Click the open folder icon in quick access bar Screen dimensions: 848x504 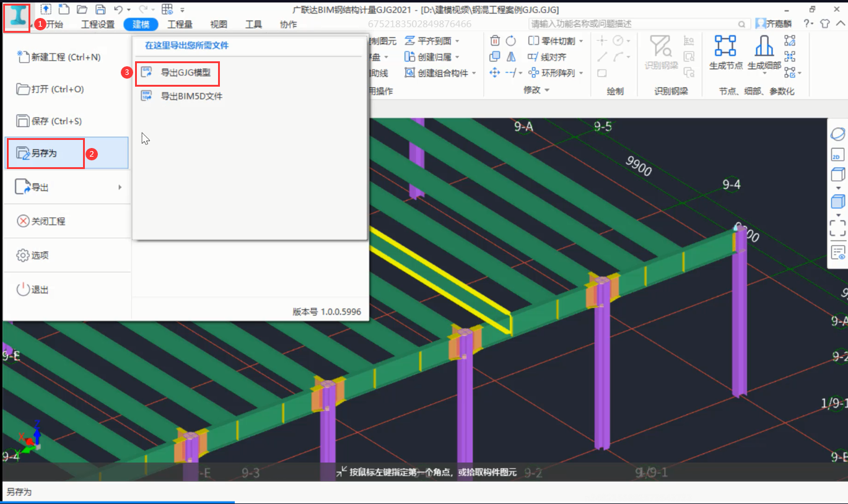[82, 9]
